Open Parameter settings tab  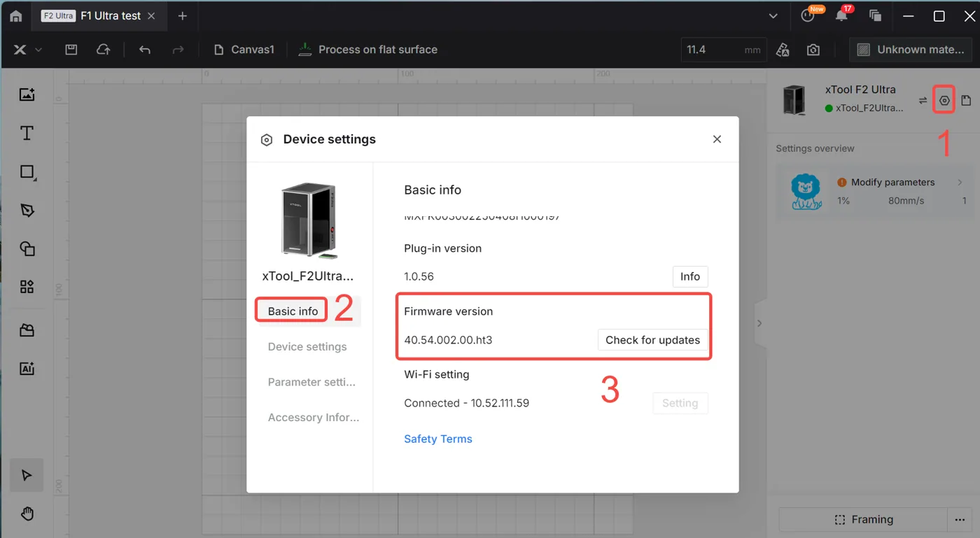tap(311, 382)
